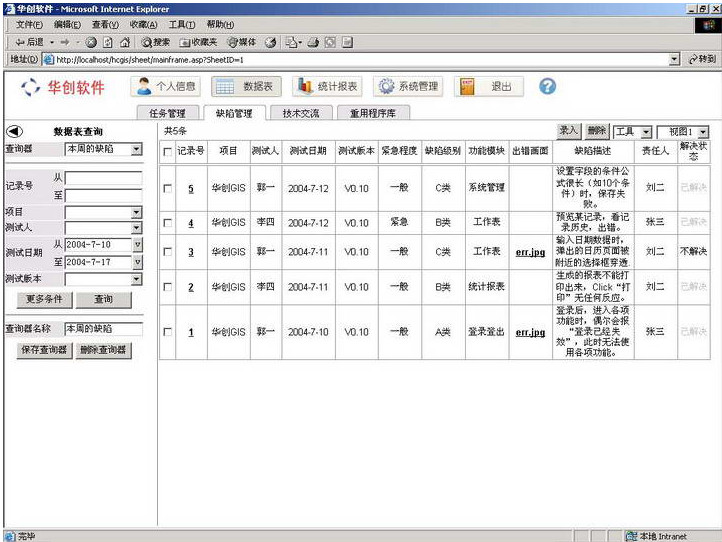This screenshot has height=542, width=722.
Task: Open 统计报表 statistics reports
Action: pyautogui.click(x=327, y=86)
